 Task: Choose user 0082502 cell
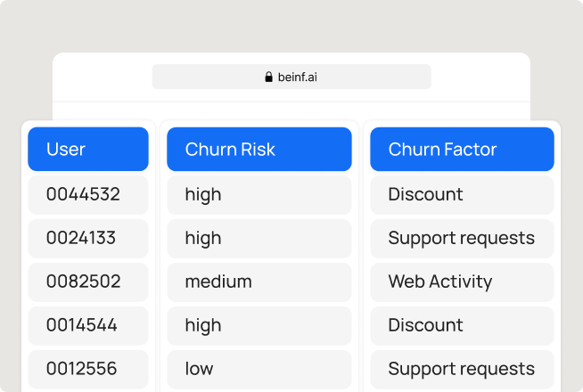(88, 282)
